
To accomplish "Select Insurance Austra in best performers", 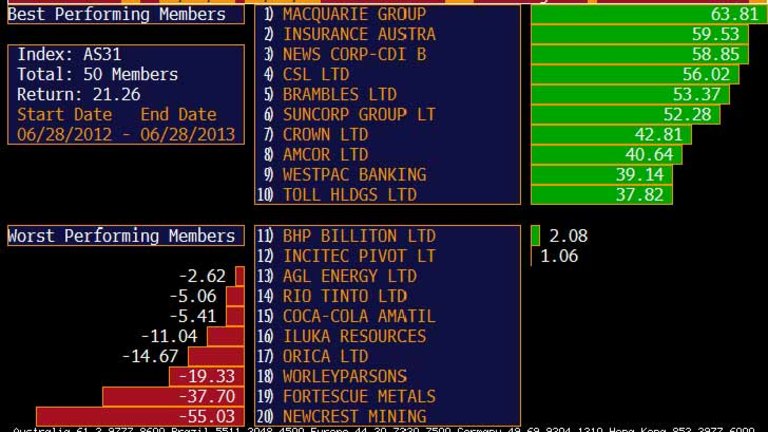I will point(358,34).
